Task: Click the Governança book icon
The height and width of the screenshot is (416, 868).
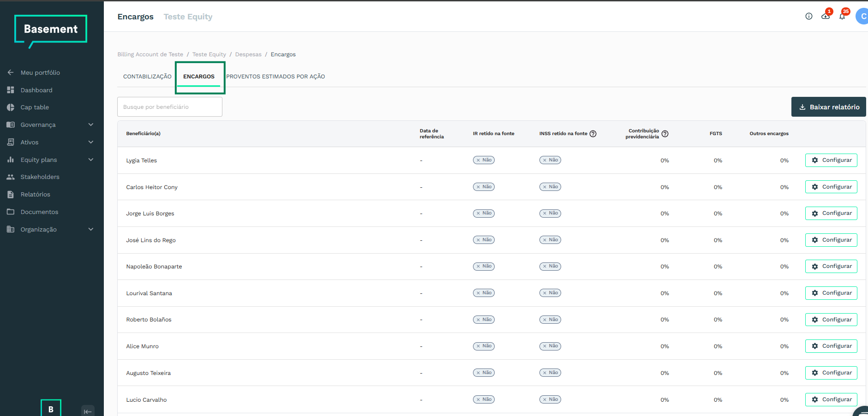Action: click(x=11, y=125)
